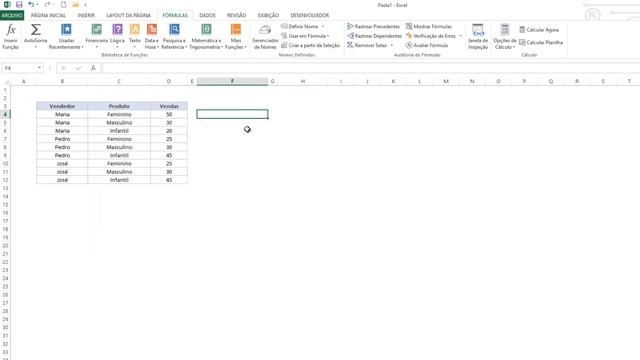Open Financeira functions library

(x=97, y=37)
